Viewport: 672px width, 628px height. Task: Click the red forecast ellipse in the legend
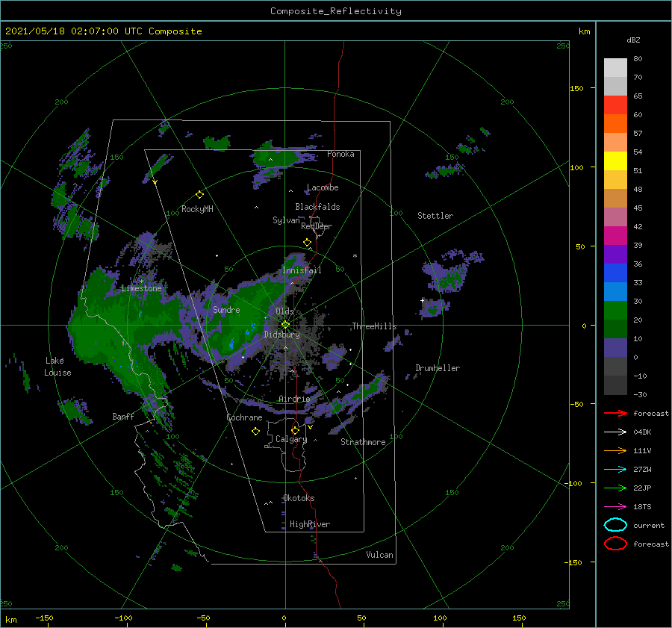coord(615,544)
